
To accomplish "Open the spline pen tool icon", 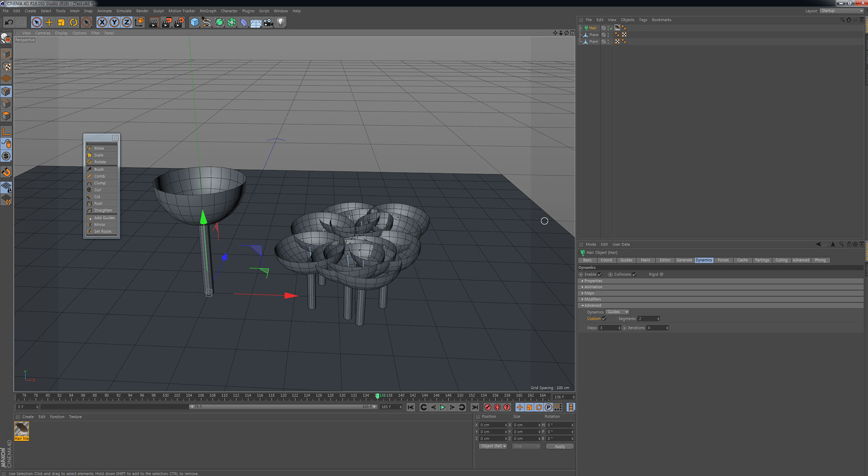I will pos(207,22).
